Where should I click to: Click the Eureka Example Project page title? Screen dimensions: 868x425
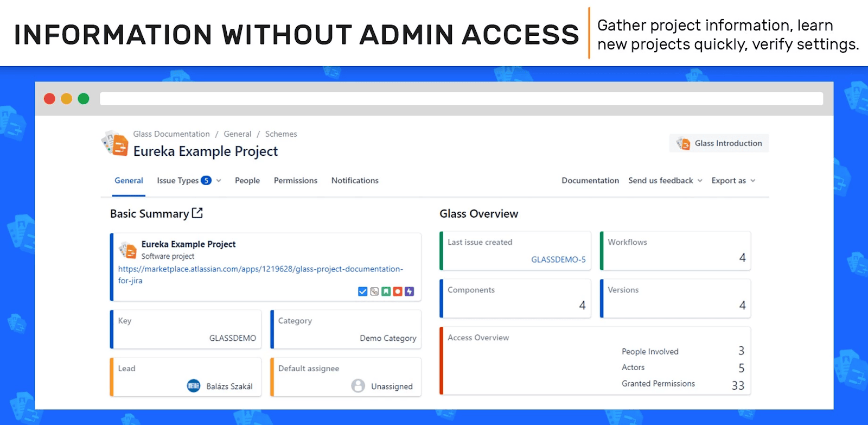[x=206, y=151]
